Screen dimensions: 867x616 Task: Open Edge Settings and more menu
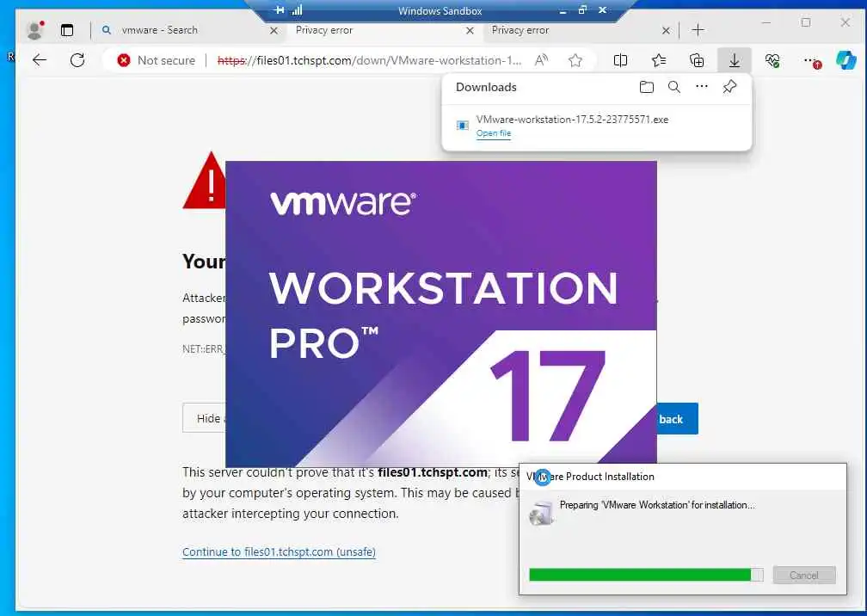pos(810,60)
